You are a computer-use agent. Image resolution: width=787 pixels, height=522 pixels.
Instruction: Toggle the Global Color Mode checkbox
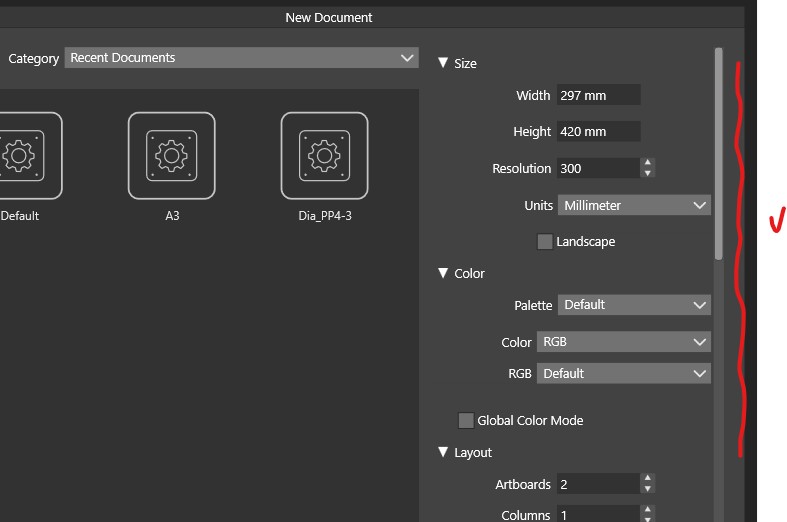[x=466, y=421]
